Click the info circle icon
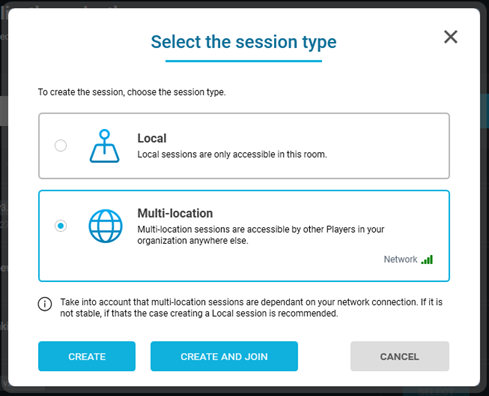The width and height of the screenshot is (489, 396). point(45,304)
